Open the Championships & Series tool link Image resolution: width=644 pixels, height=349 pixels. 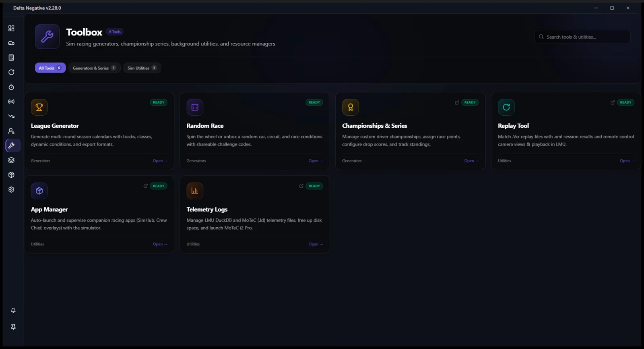point(471,161)
